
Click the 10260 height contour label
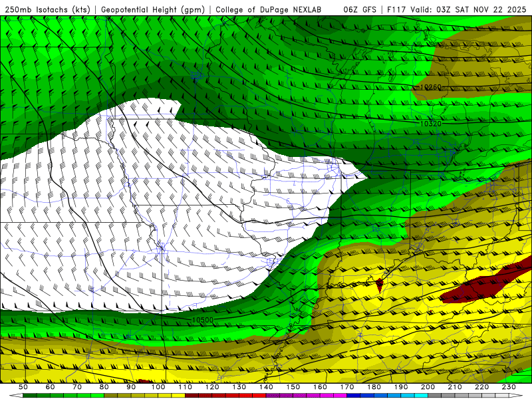[x=431, y=88]
